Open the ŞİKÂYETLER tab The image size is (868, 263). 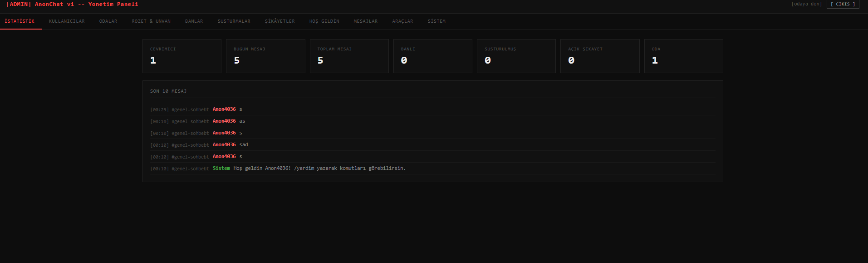(x=280, y=21)
